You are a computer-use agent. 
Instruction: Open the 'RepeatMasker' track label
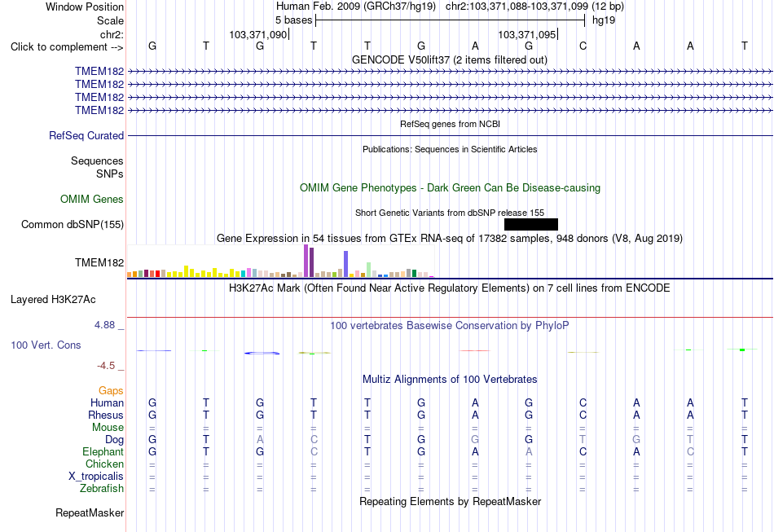pos(90,512)
